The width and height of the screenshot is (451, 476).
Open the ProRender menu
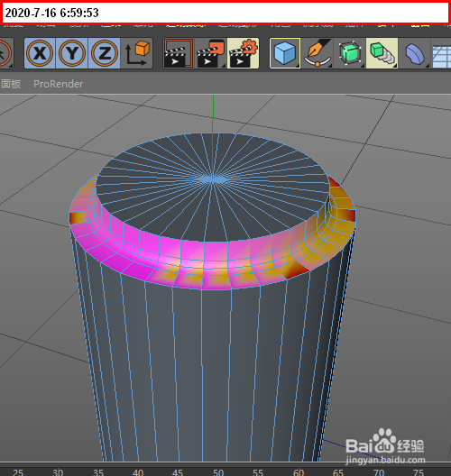point(58,84)
